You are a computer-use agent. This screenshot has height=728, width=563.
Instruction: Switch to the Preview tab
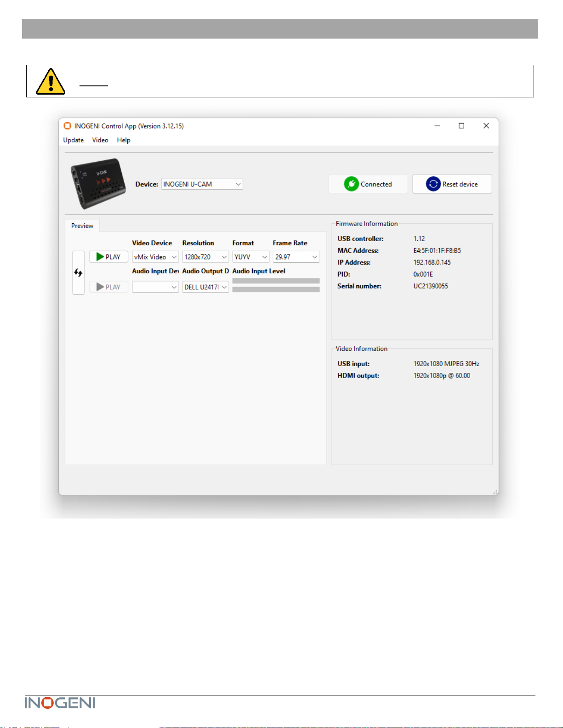click(82, 226)
